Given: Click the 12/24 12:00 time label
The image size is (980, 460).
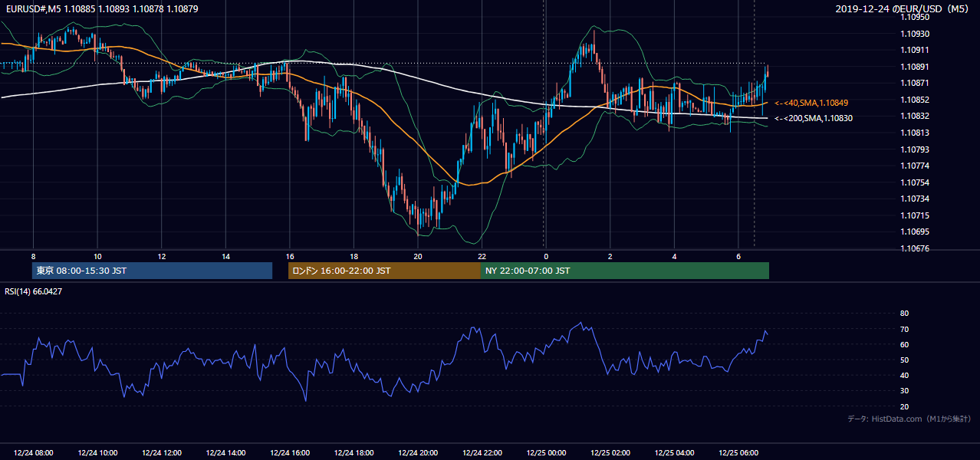Looking at the screenshot, I should point(162,453).
